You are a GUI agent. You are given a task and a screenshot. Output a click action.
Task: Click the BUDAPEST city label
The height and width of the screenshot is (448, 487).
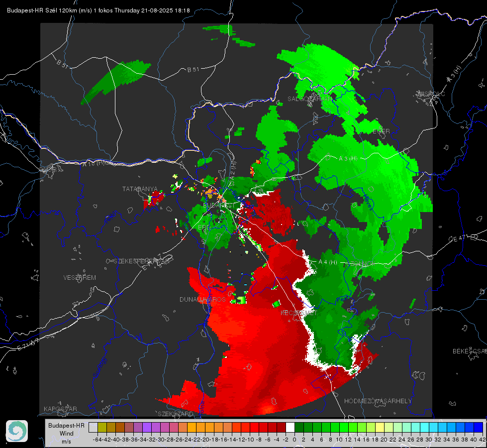click(x=219, y=206)
